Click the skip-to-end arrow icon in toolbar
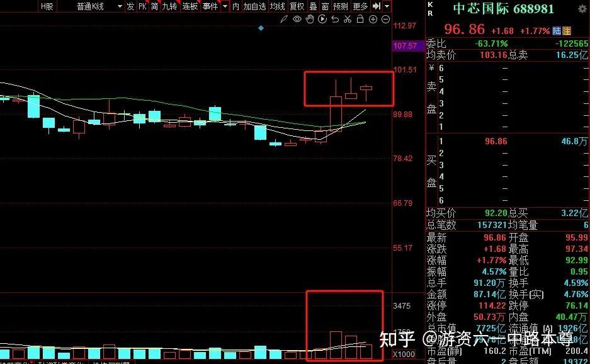 click(377, 6)
